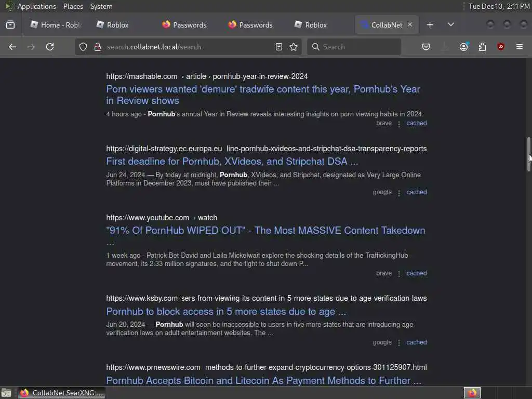Image resolution: width=532 pixels, height=399 pixels.
Task: Open uBlock Origin extension popup
Action: coord(501,47)
